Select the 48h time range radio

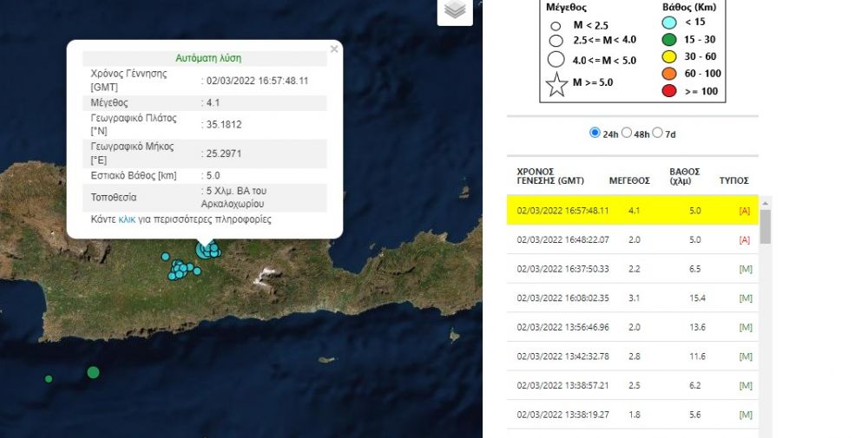click(x=626, y=133)
